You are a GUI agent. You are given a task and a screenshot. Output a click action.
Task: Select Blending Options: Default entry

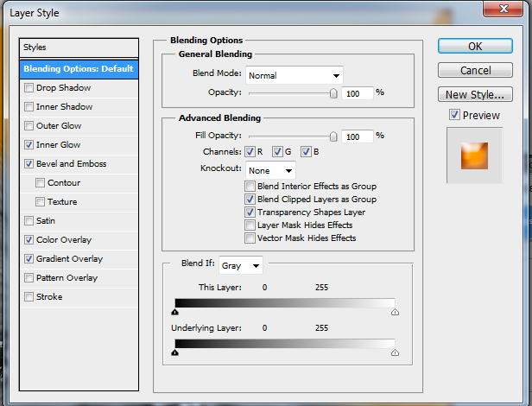pos(78,69)
